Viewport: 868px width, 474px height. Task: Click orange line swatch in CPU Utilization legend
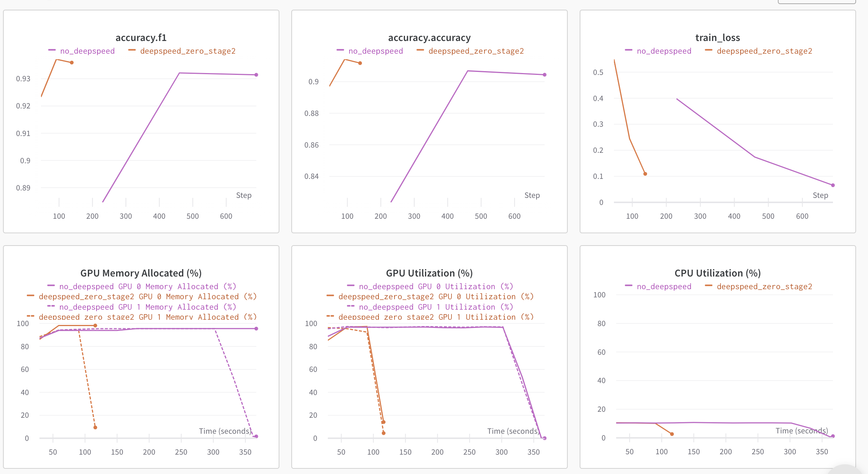(x=709, y=286)
